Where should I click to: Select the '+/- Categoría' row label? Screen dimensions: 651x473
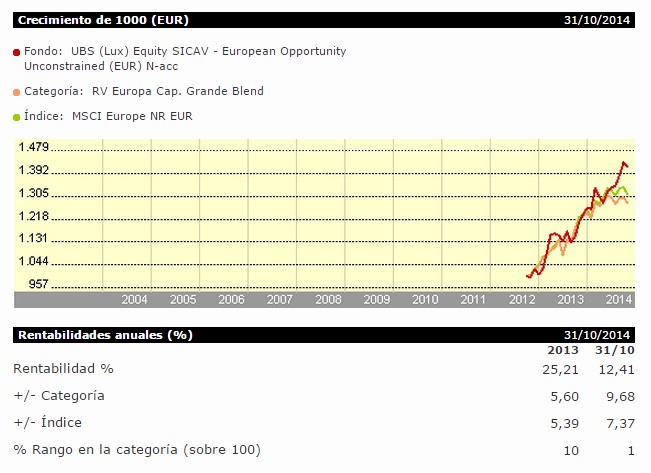point(59,396)
